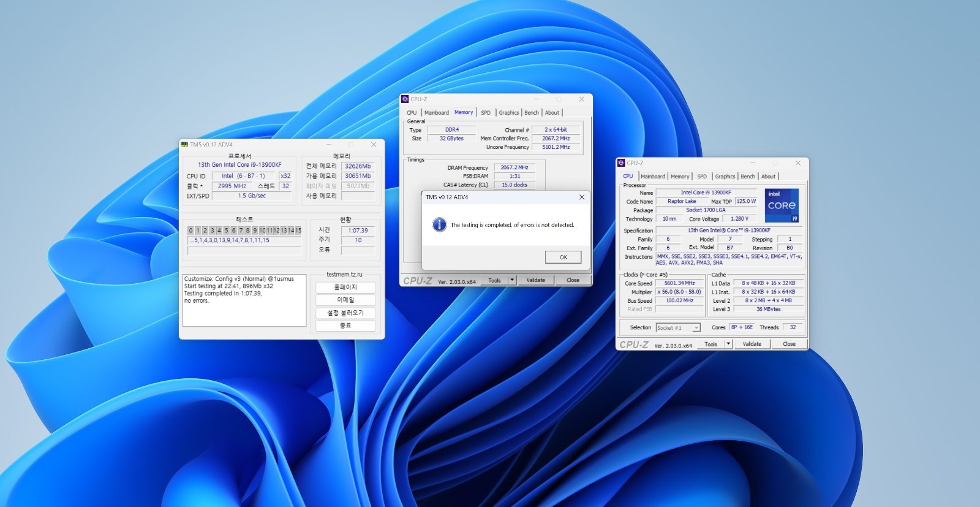Click the 1.5 Gb/sec EXT/SPD value

[252, 196]
